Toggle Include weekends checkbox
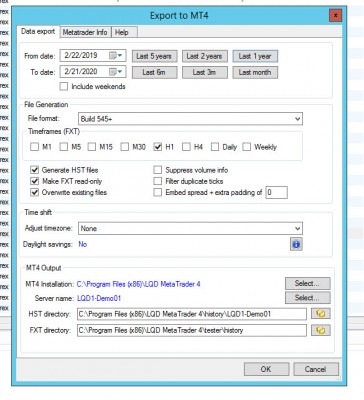The width and height of the screenshot is (364, 400). click(x=64, y=86)
